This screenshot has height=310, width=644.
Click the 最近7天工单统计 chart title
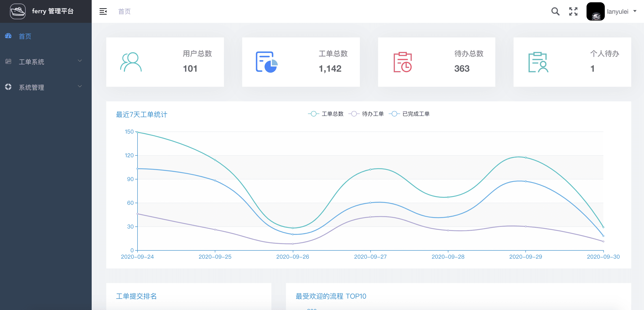click(141, 115)
